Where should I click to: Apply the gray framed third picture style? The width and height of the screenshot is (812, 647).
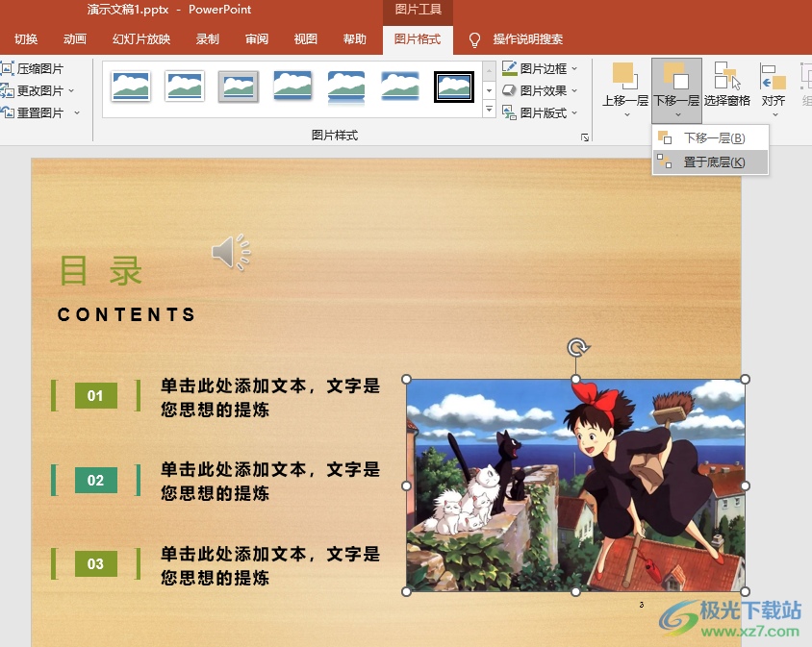coord(239,87)
